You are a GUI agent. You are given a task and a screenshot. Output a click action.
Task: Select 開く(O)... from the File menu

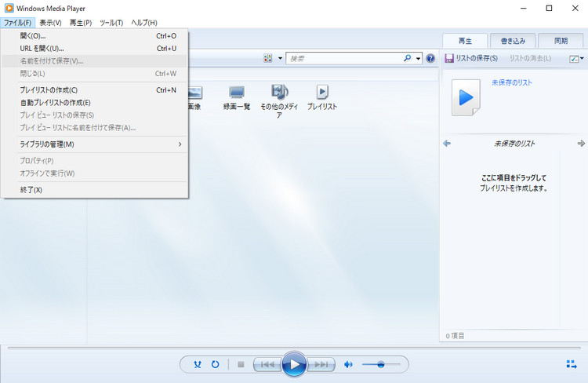(x=94, y=36)
